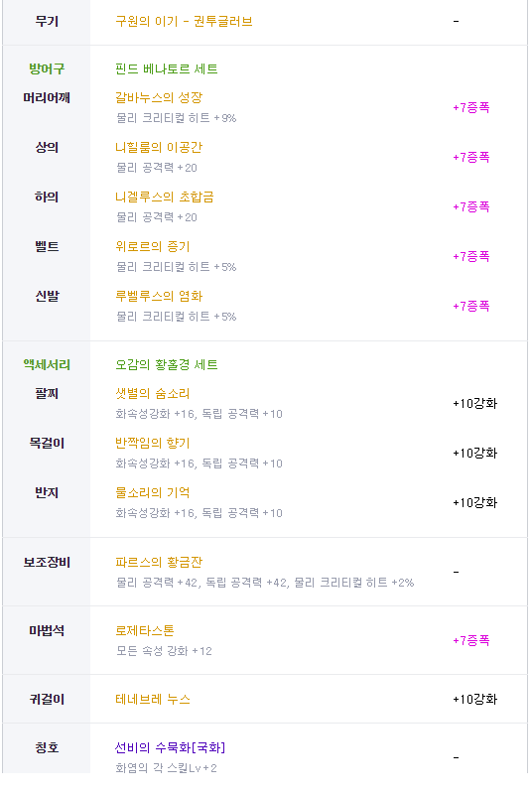Image resolution: width=532 pixels, height=794 pixels.
Task: Select necklace item 반짝임의 향기
Action: tap(153, 443)
